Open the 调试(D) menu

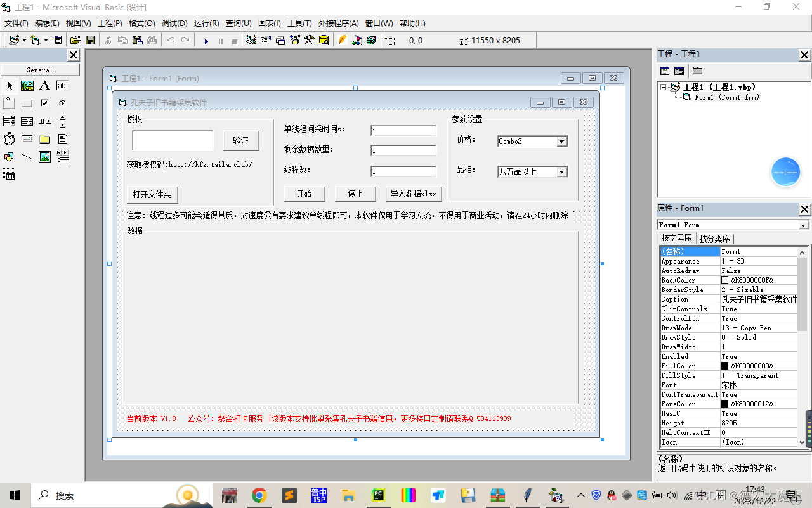click(174, 23)
